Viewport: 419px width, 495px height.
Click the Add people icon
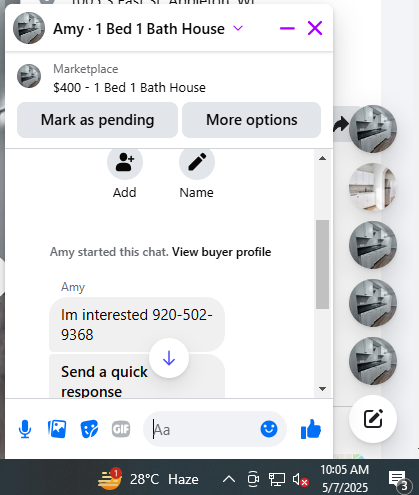pyautogui.click(x=125, y=162)
